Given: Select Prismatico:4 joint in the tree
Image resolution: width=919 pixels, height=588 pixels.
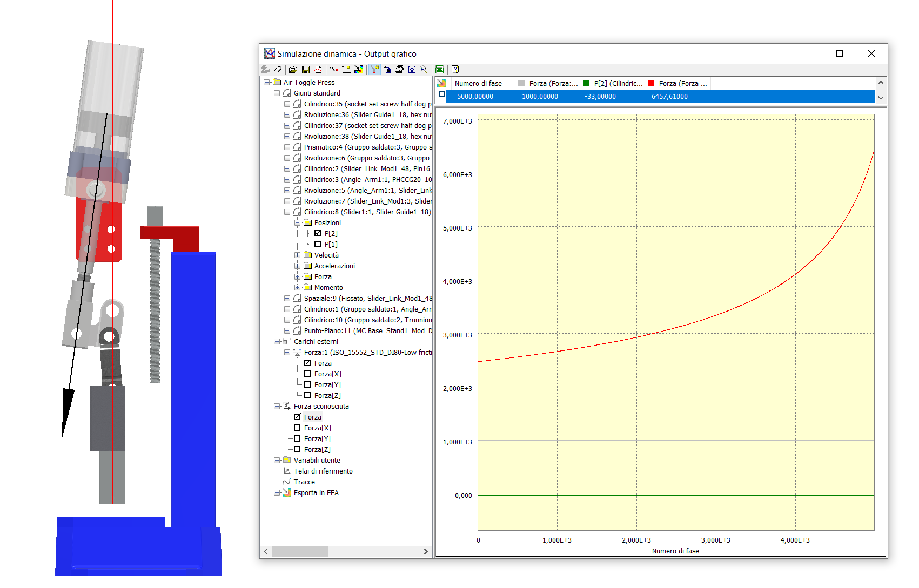Looking at the screenshot, I should coord(368,147).
